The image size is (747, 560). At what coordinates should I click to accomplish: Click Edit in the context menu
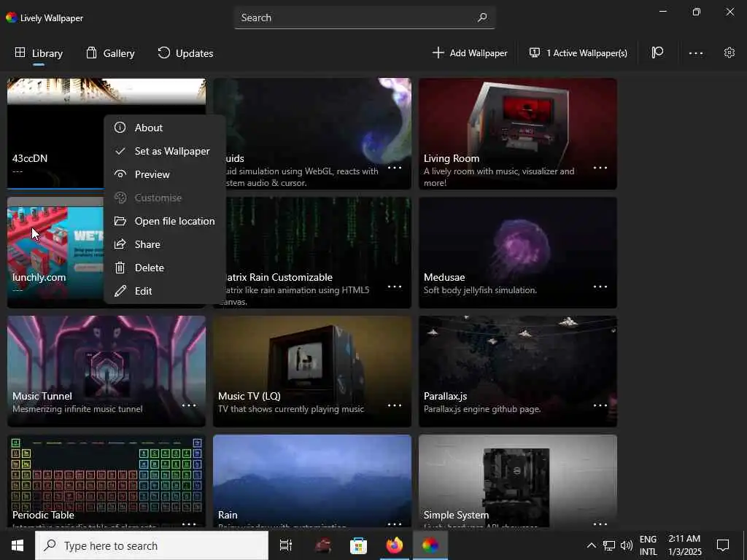[164, 291]
